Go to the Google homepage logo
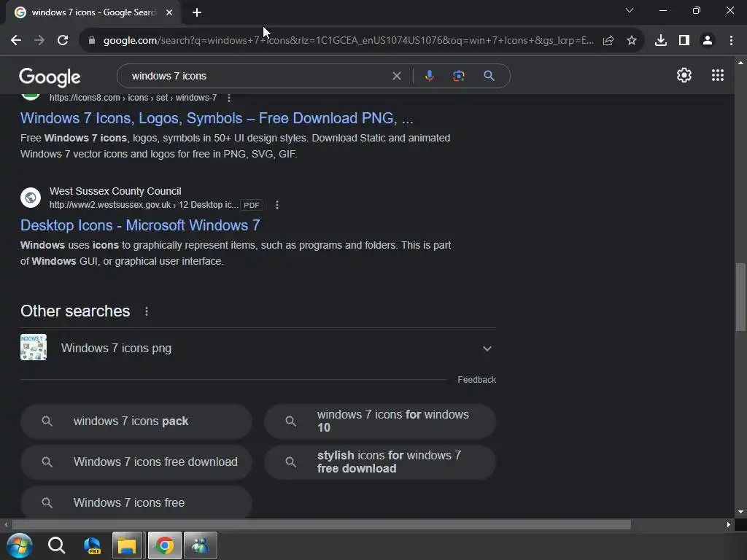This screenshot has height=560, width=747. (x=50, y=77)
